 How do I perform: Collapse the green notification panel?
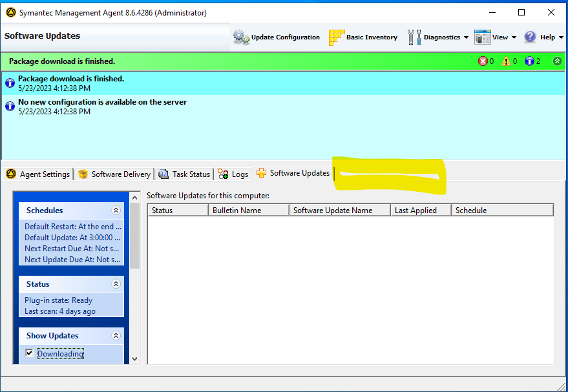coord(557,61)
